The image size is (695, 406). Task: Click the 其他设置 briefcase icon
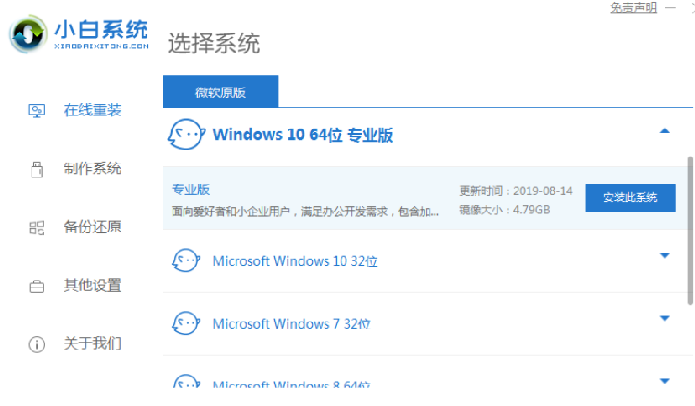(36, 286)
